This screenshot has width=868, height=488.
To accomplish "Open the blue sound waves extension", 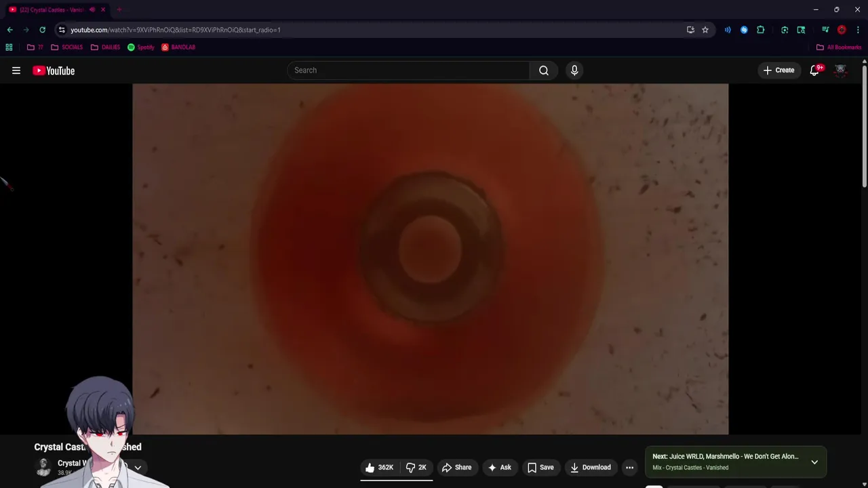I will [728, 30].
